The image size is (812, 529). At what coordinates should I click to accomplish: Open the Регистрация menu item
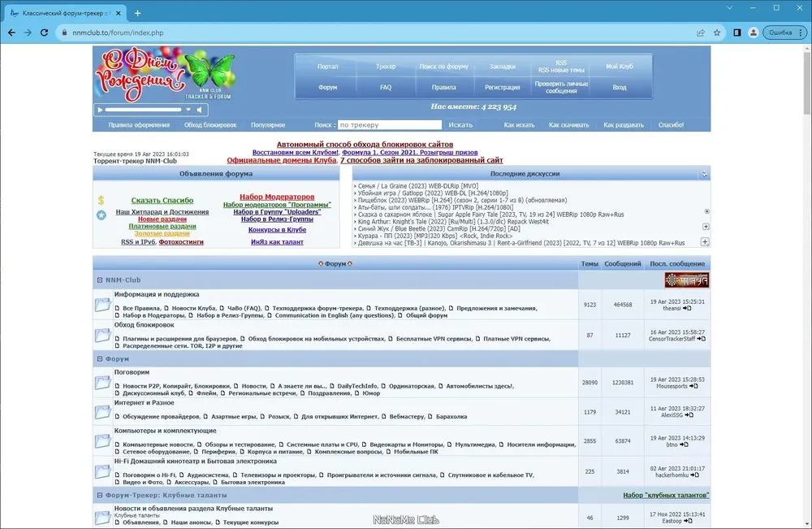(x=502, y=87)
